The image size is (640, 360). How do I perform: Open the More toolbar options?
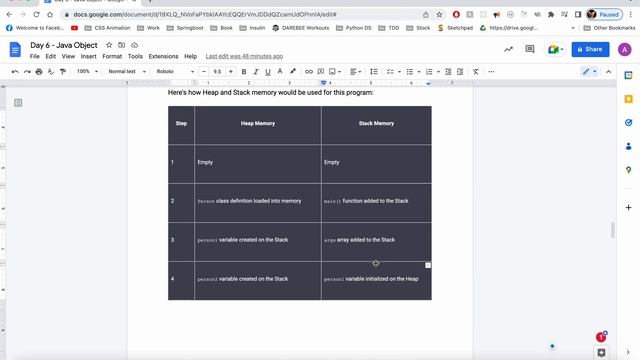(x=491, y=71)
